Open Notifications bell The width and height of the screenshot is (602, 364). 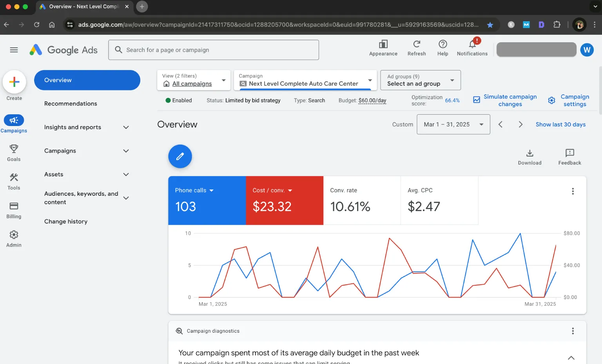tap(472, 48)
